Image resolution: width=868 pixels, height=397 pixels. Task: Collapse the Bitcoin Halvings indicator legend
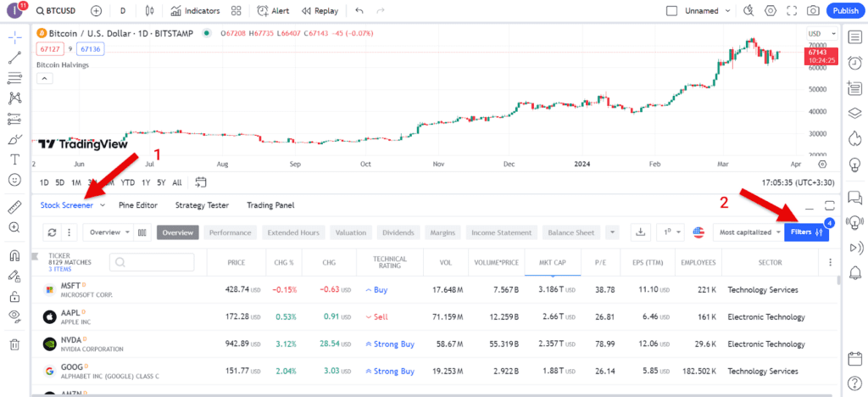[x=45, y=79]
